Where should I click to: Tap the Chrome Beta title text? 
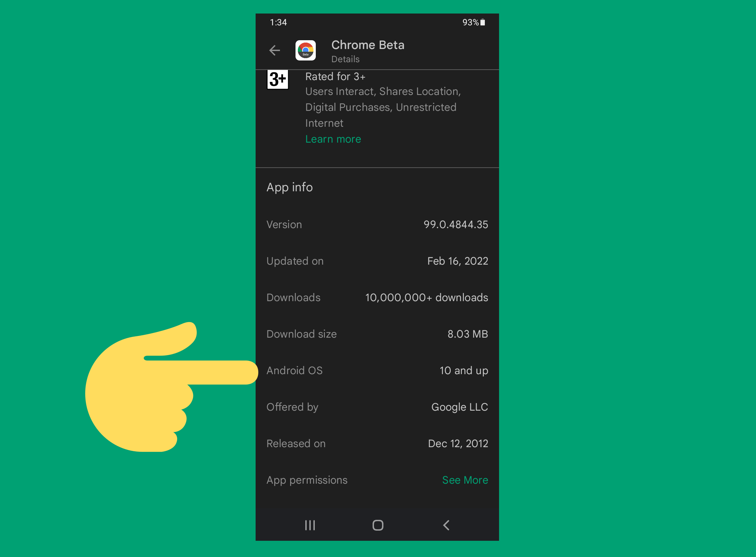pyautogui.click(x=368, y=45)
